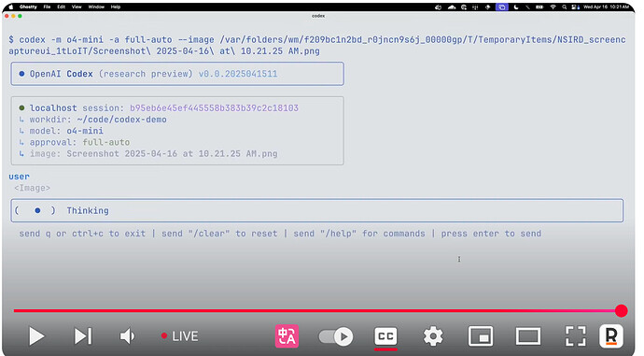Toggle closed captions CC button
The width and height of the screenshot is (644, 356).
click(x=385, y=336)
